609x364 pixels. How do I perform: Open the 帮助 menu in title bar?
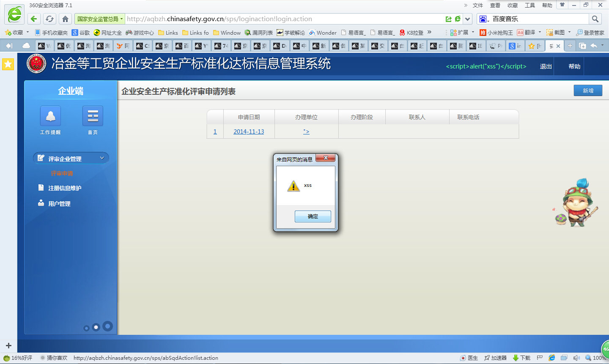(x=547, y=5)
